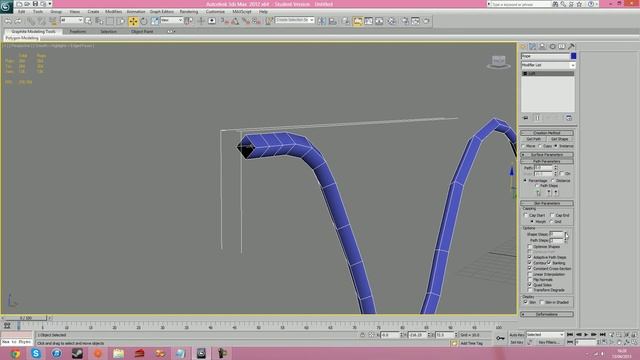
Task: Open file explorer folder on taskbar
Action: (x=118, y=353)
